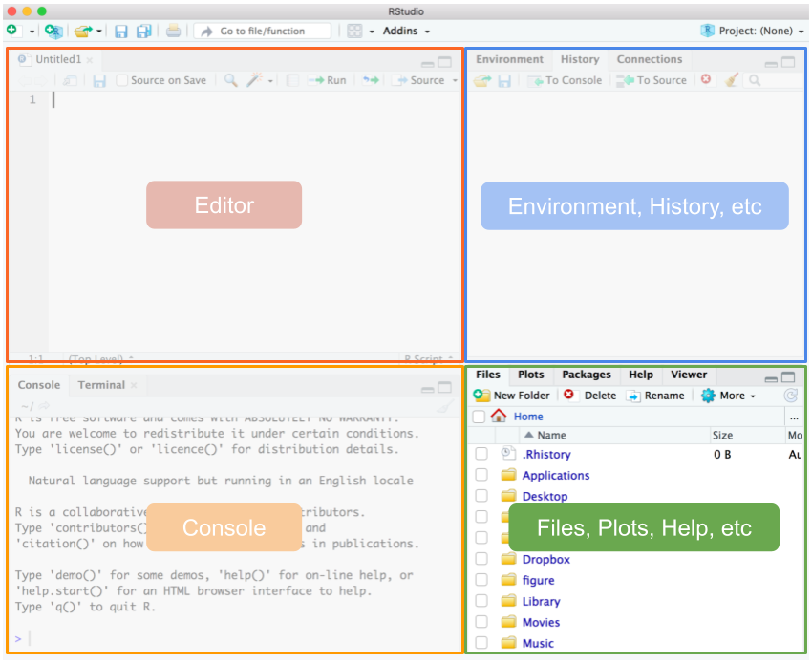The width and height of the screenshot is (812, 664).
Task: Click the Run button in editor
Action: (327, 80)
